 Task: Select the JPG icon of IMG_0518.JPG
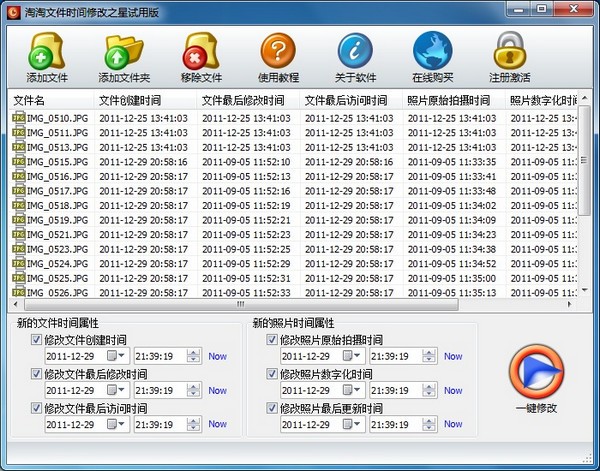(19, 205)
